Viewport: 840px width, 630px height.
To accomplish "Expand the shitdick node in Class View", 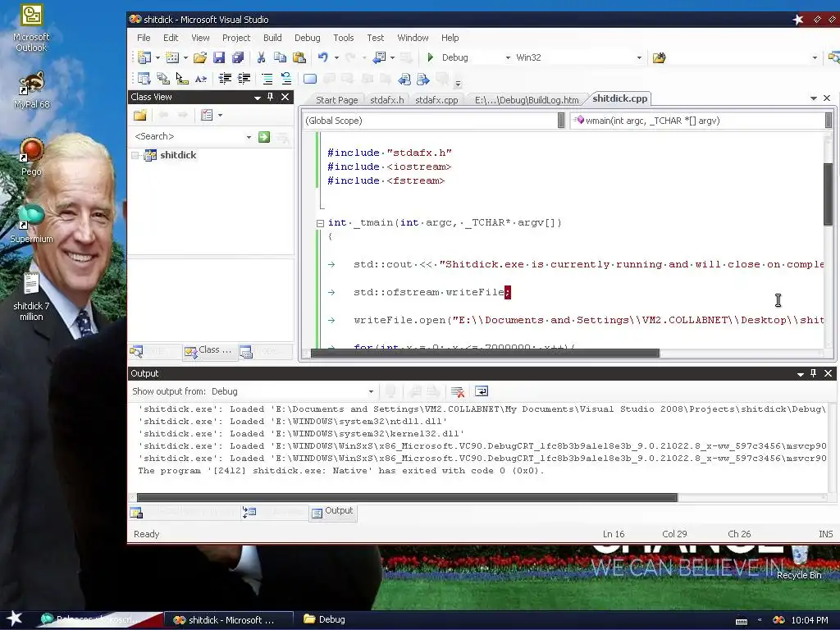I will point(135,155).
